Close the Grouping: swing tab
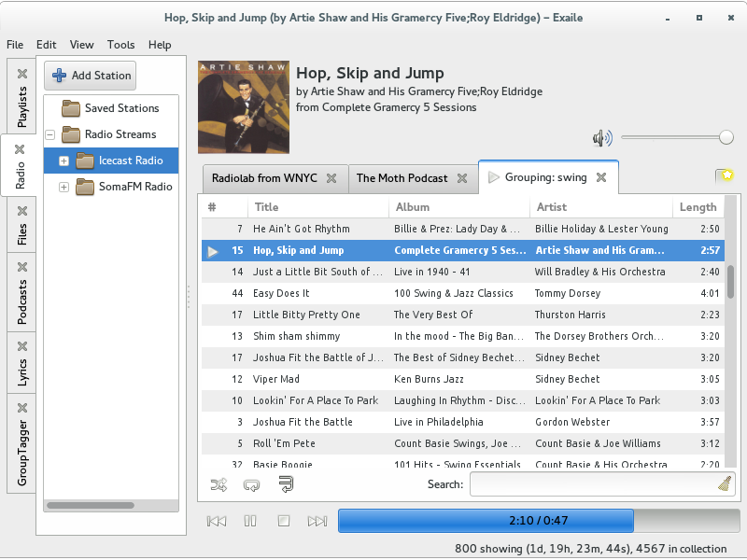Screen dimensions: 747x560 (601, 177)
